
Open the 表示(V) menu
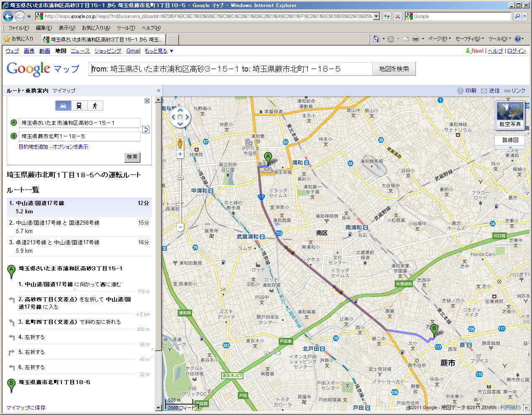pyautogui.click(x=67, y=28)
